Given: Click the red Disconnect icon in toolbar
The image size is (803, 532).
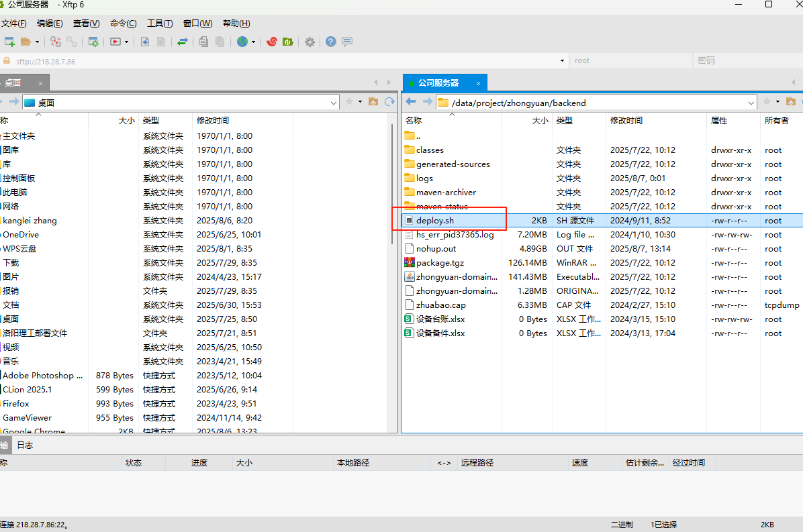Looking at the screenshot, I should [55, 42].
